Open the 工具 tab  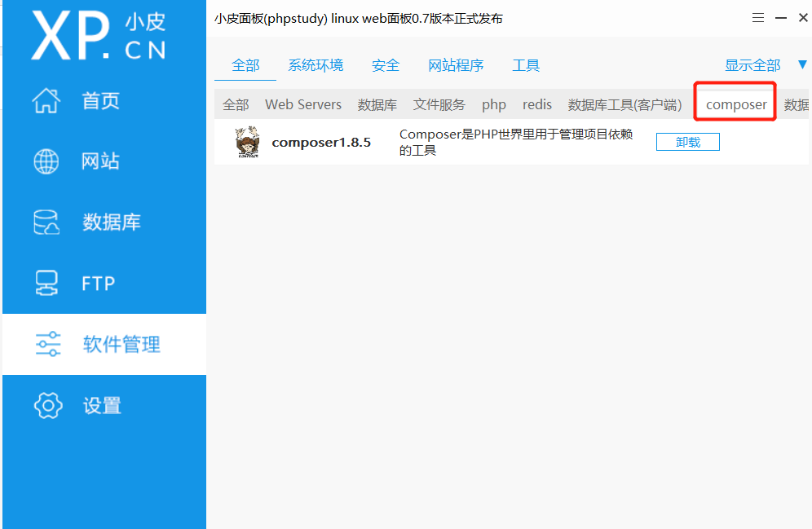click(526, 64)
